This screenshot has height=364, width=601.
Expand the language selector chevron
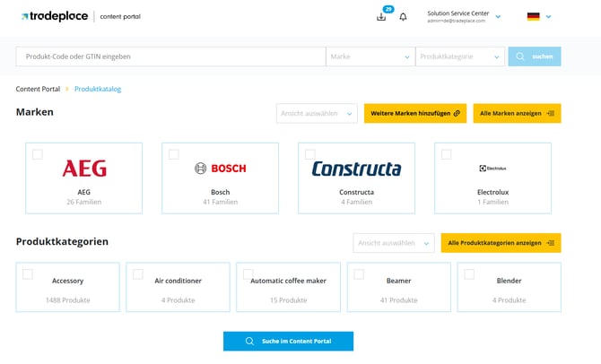548,17
